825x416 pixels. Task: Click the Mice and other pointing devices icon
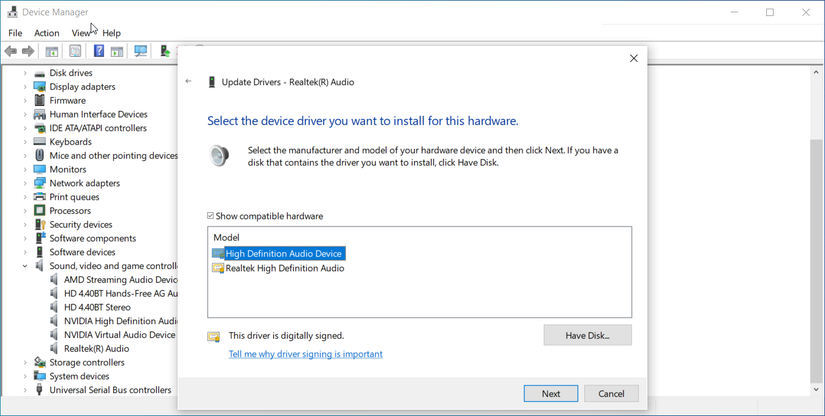pos(39,156)
